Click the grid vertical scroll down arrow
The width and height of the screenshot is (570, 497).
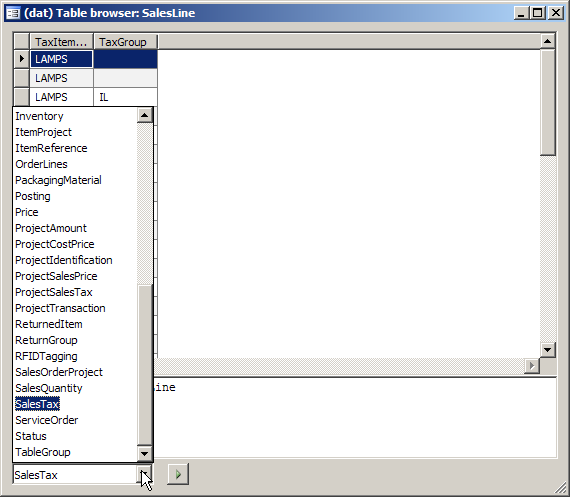pos(547,350)
